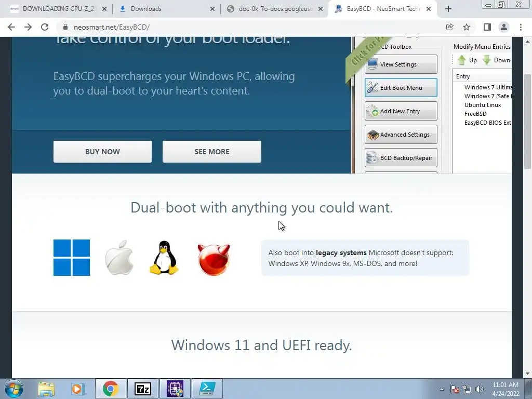Click the Edit Boot Menu button

tap(401, 87)
